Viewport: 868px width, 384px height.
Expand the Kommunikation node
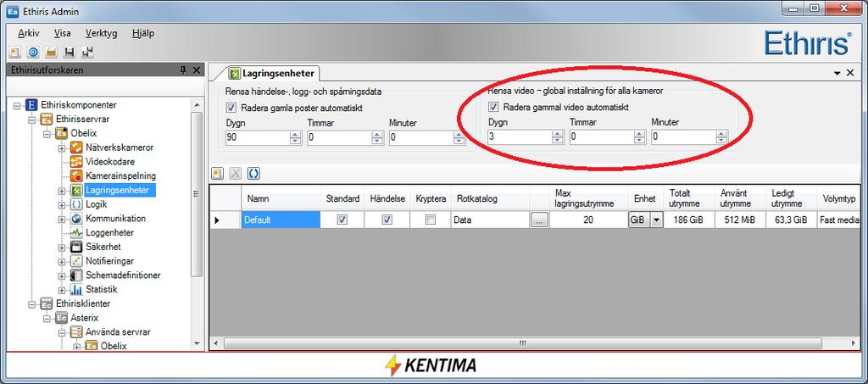(x=61, y=219)
